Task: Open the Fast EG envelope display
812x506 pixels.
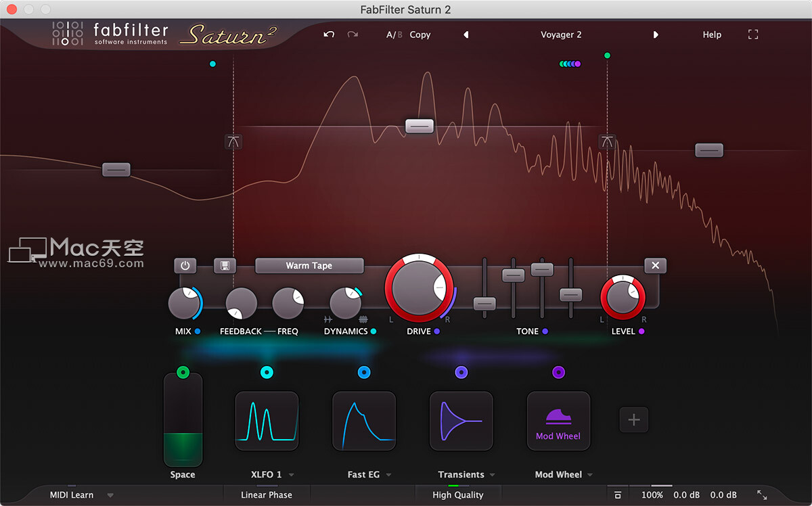Action: pos(364,421)
